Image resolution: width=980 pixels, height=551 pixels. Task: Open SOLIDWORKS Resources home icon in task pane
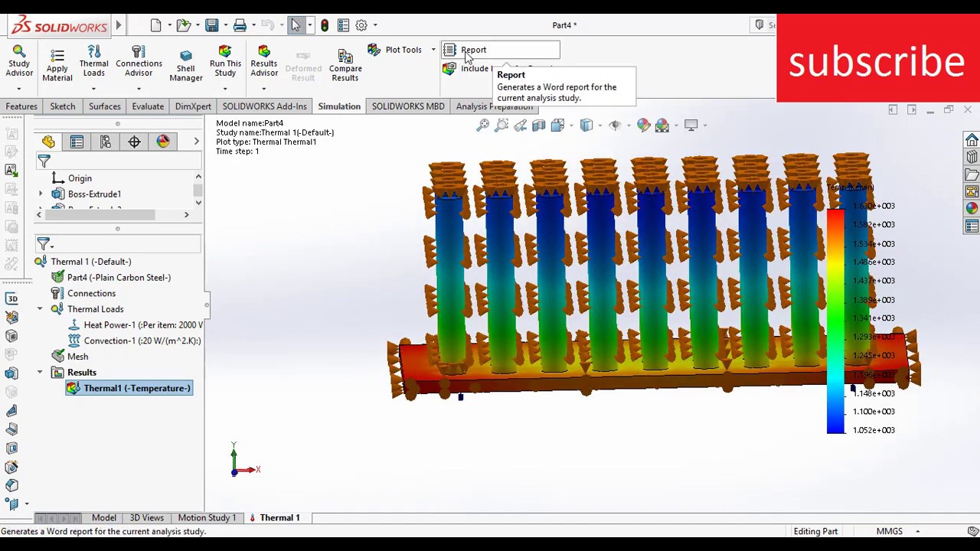(972, 140)
